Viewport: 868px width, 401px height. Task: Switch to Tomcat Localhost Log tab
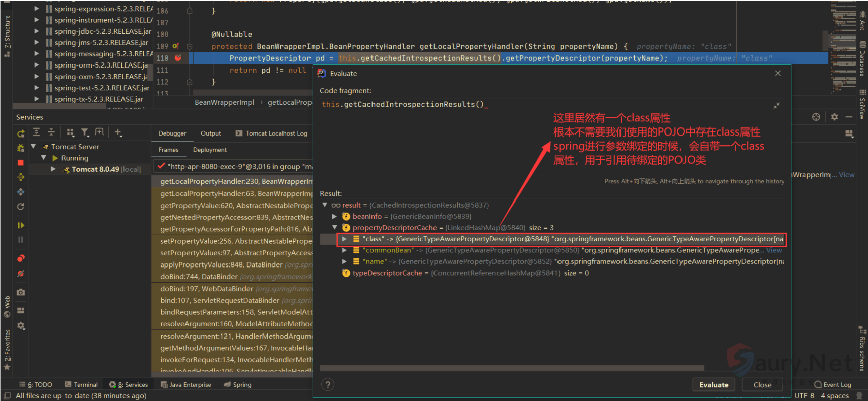tap(271, 133)
